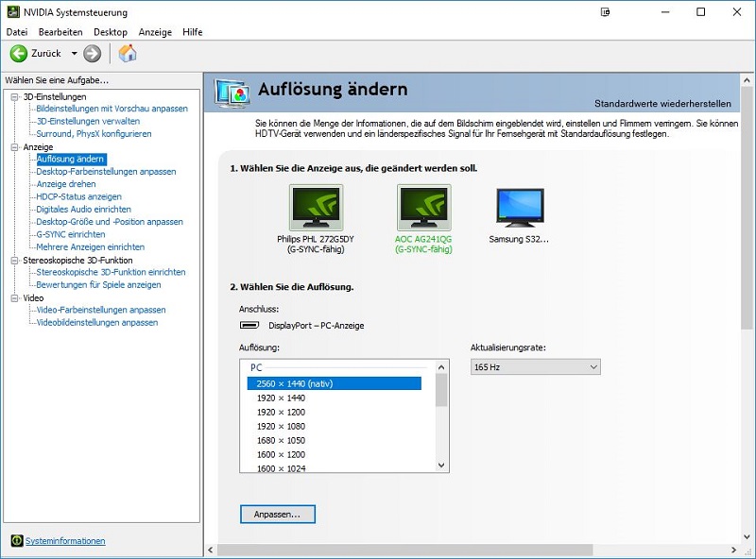Open the Systeminformationen link
The width and height of the screenshot is (756, 559).
point(65,541)
